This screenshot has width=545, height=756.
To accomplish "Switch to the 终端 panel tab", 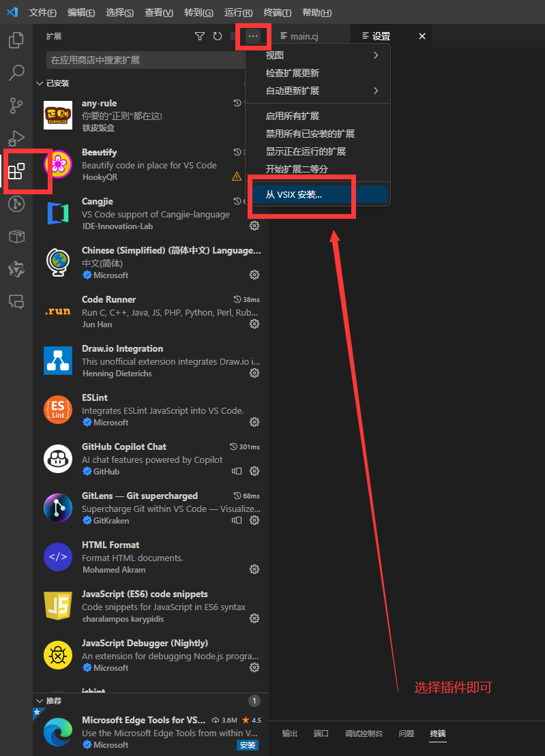I will point(438,734).
